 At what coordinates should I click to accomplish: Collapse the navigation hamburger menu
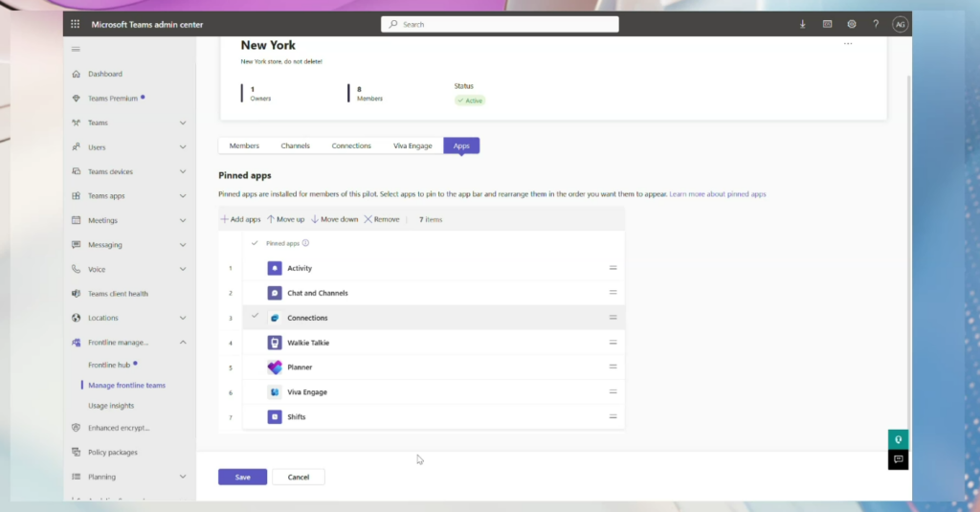[76, 49]
